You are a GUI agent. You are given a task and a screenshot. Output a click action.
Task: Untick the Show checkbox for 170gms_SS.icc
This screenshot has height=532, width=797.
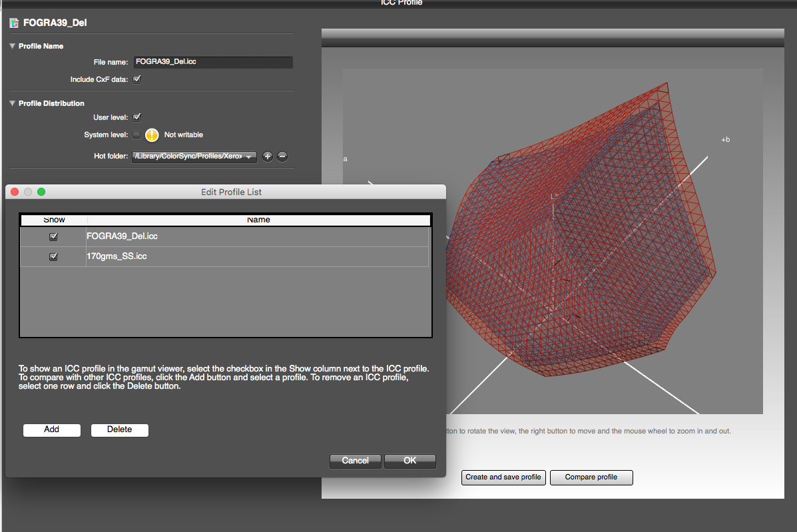pos(54,256)
